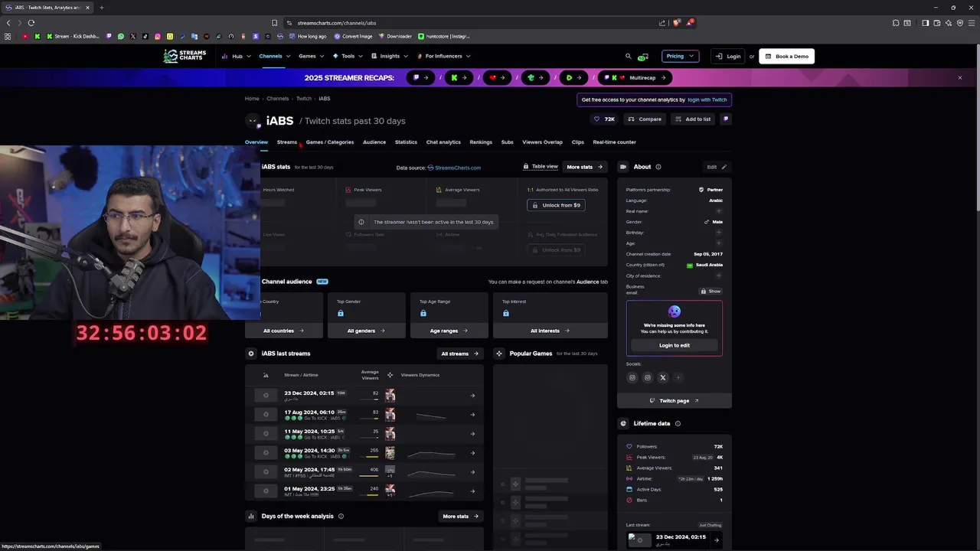This screenshot has height=551, width=980.
Task: Expand the Hub menu dropdown
Action: [236, 56]
